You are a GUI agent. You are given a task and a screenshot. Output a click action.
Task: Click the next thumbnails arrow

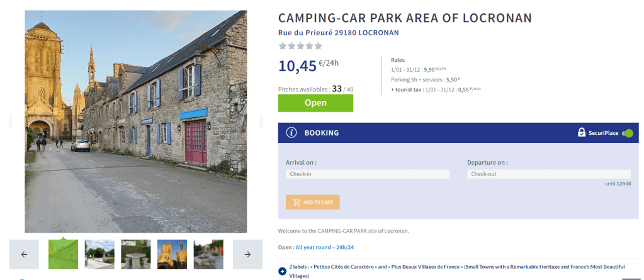(x=247, y=254)
